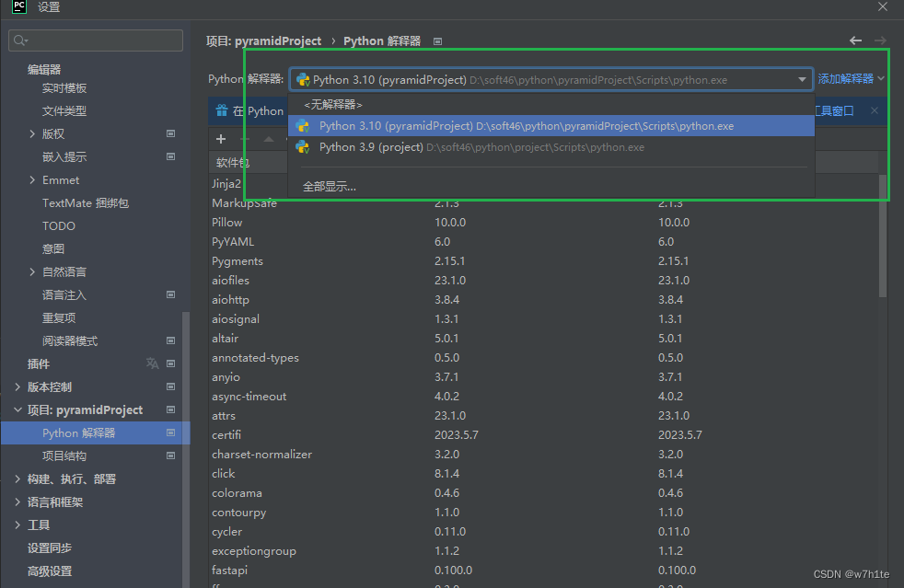
Task: Click the marker icon beside Python 解释器 item
Action: pyautogui.click(x=170, y=432)
